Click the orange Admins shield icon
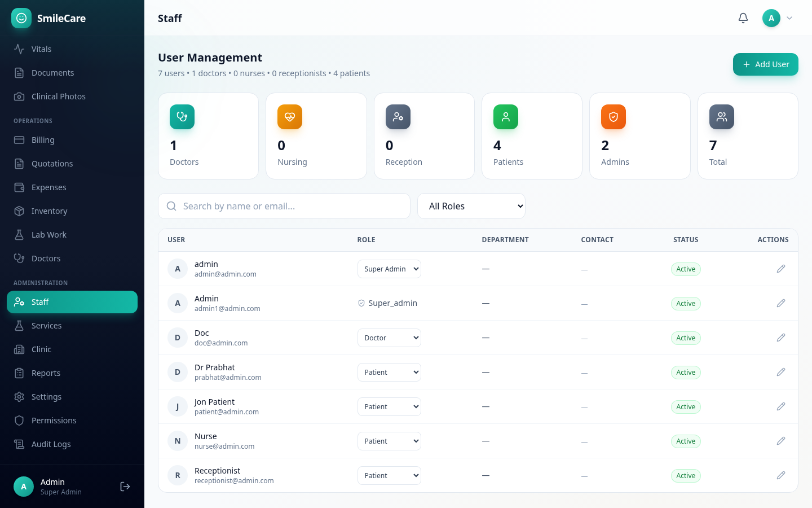Viewport: 812px width, 508px height. click(x=614, y=117)
